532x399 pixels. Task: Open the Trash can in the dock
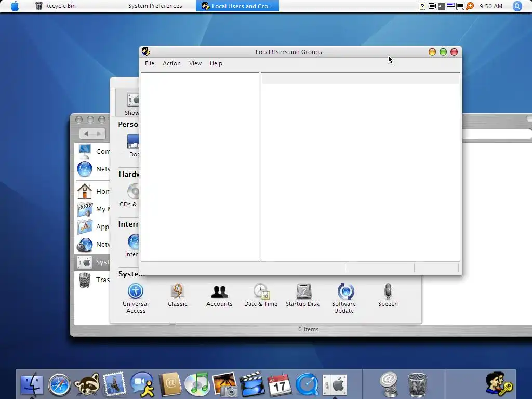(417, 385)
